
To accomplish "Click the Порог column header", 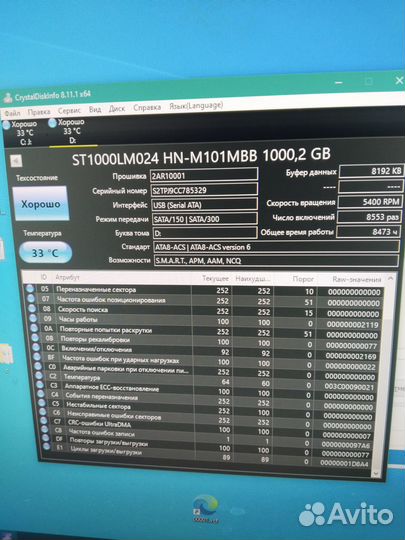I will click(x=303, y=279).
